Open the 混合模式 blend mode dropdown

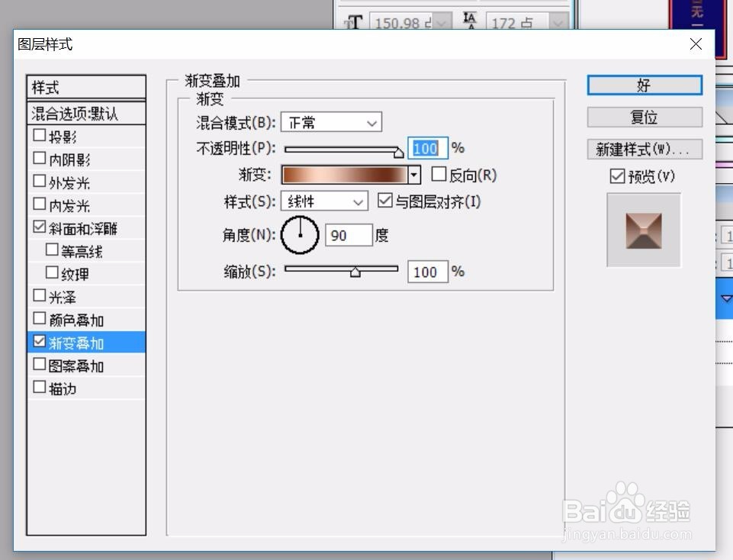(331, 122)
